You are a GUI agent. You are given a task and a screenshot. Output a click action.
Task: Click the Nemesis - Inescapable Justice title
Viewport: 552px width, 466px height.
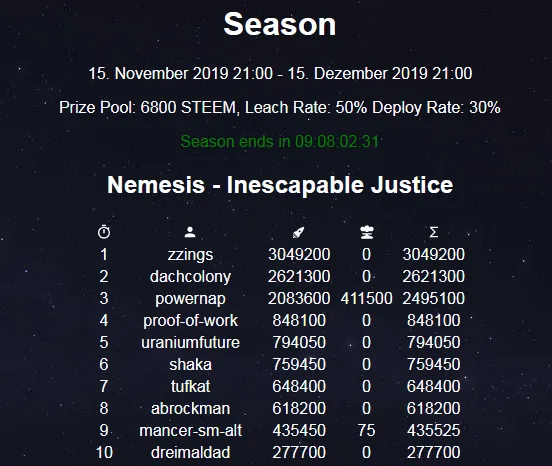280,185
